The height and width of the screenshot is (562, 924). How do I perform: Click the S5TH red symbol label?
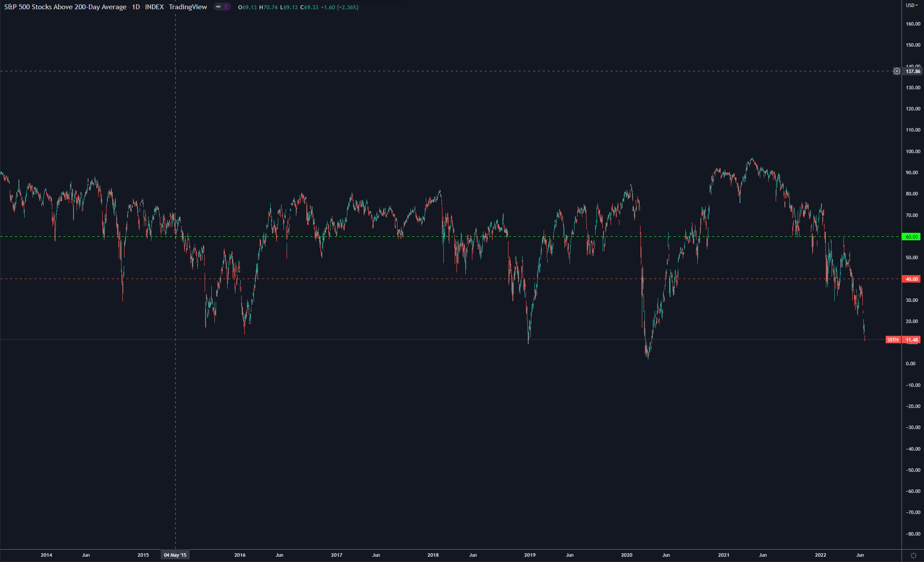coord(893,340)
